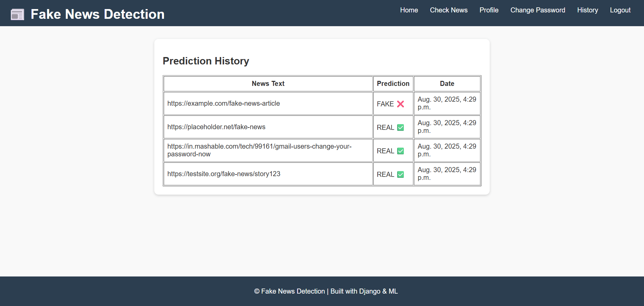Click the Date header in the table

(447, 84)
